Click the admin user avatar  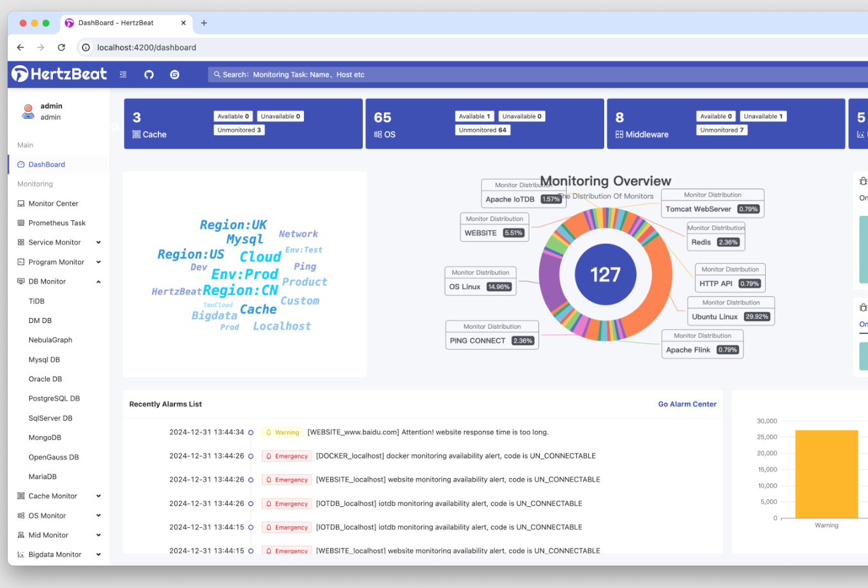pos(28,111)
